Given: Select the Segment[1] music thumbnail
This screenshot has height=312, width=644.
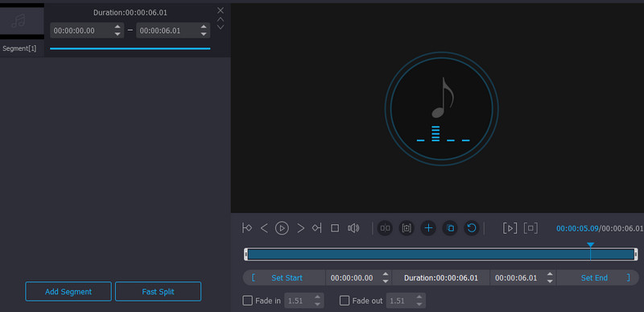Looking at the screenshot, I should click(x=22, y=20).
